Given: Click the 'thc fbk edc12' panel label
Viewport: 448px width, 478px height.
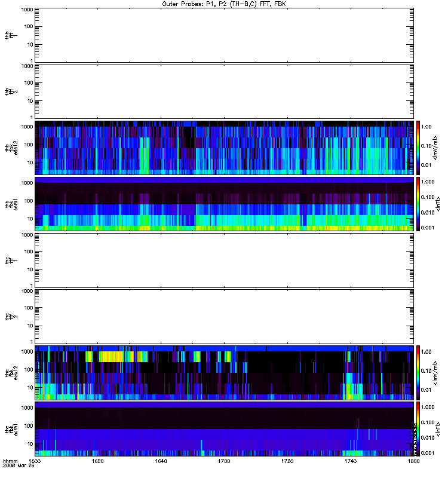Looking at the screenshot, I should (11, 373).
